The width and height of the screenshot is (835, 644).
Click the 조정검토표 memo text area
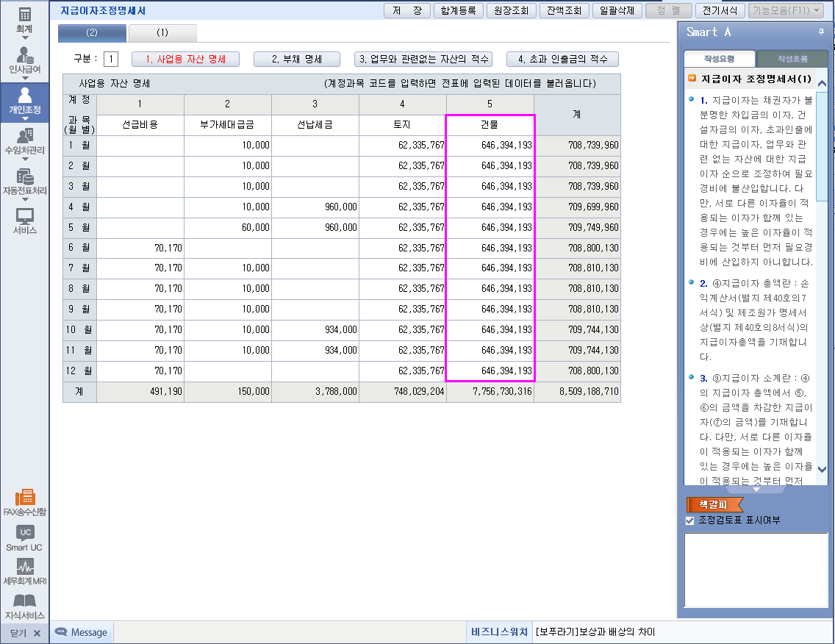(756, 570)
